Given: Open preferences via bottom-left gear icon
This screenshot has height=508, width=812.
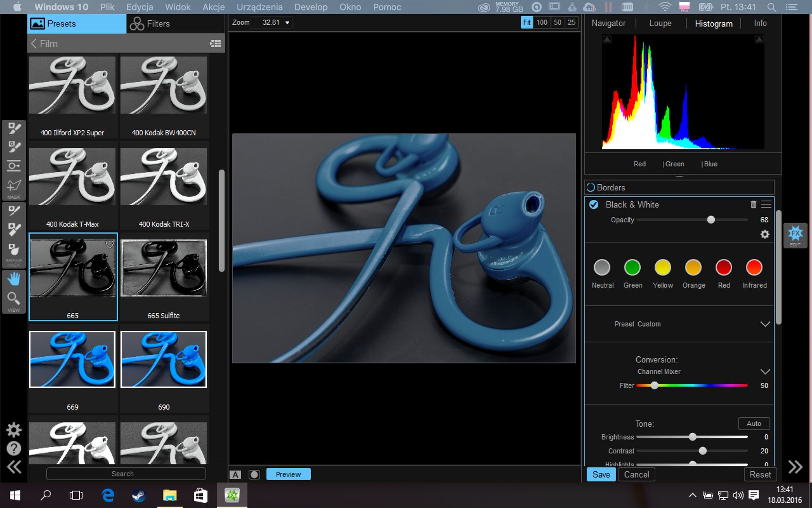Looking at the screenshot, I should click(14, 430).
